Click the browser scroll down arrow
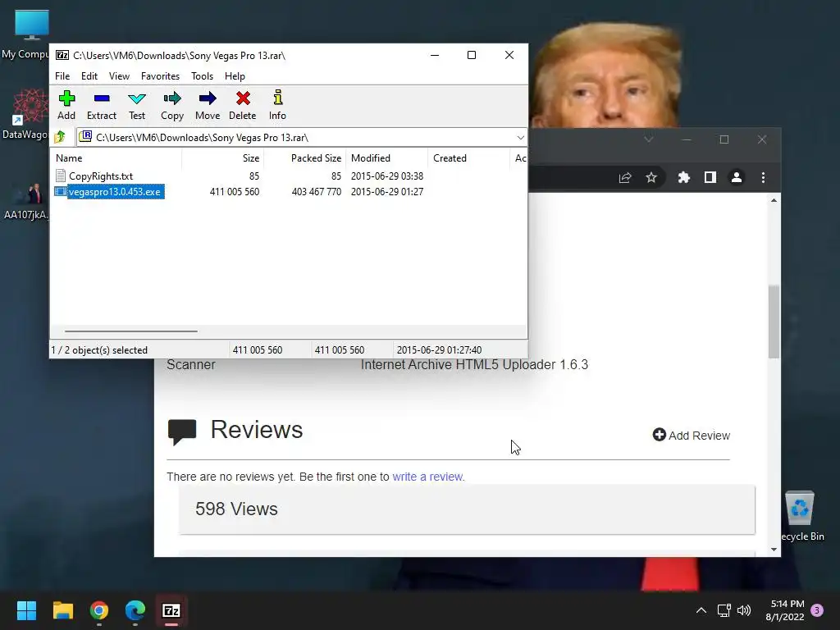 click(774, 549)
